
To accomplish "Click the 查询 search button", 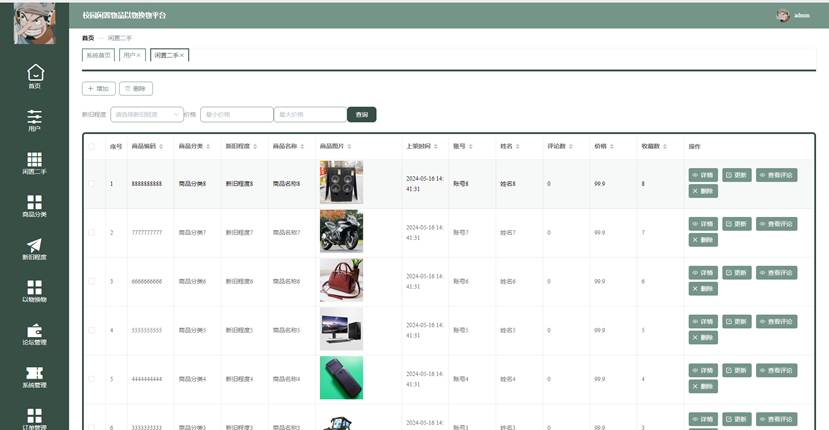I will click(362, 114).
